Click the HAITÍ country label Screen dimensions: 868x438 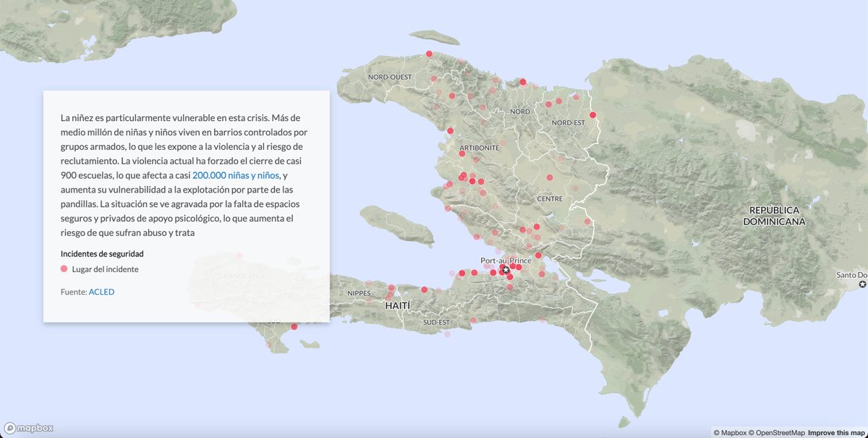point(397,306)
